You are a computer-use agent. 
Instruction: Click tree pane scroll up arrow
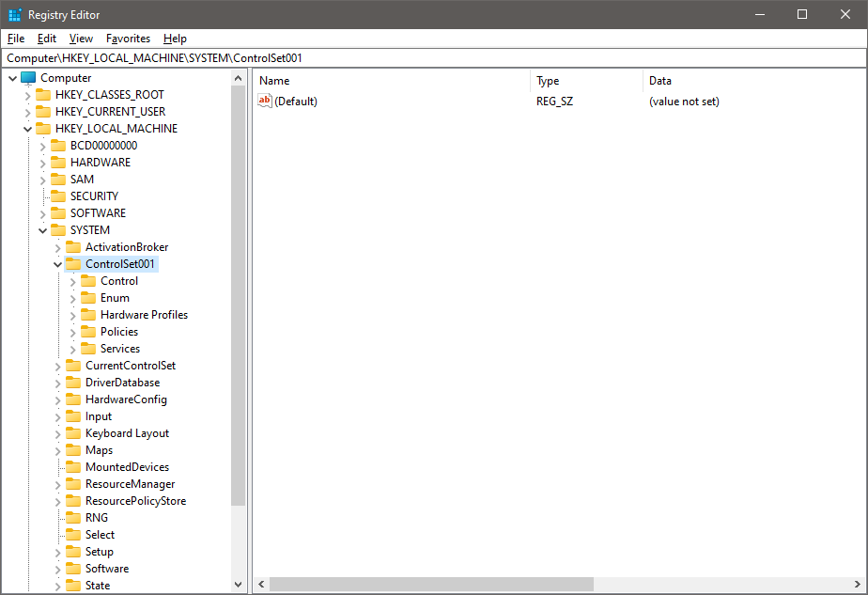[238, 78]
